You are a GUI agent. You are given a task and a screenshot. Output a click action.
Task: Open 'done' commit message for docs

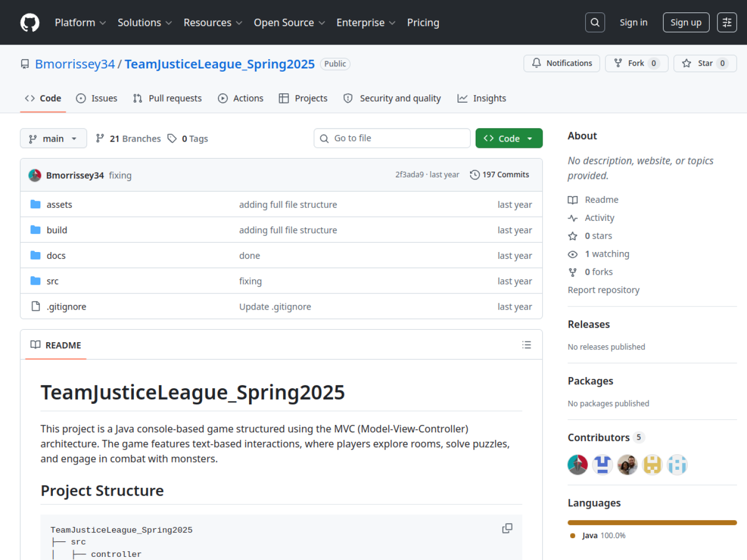point(250,256)
